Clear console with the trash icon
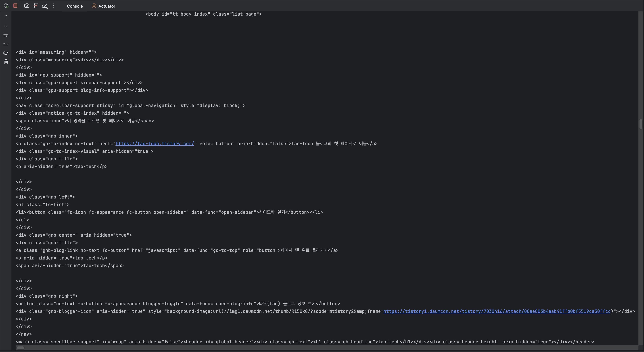Viewport: 644px width, 352px height. tap(6, 62)
